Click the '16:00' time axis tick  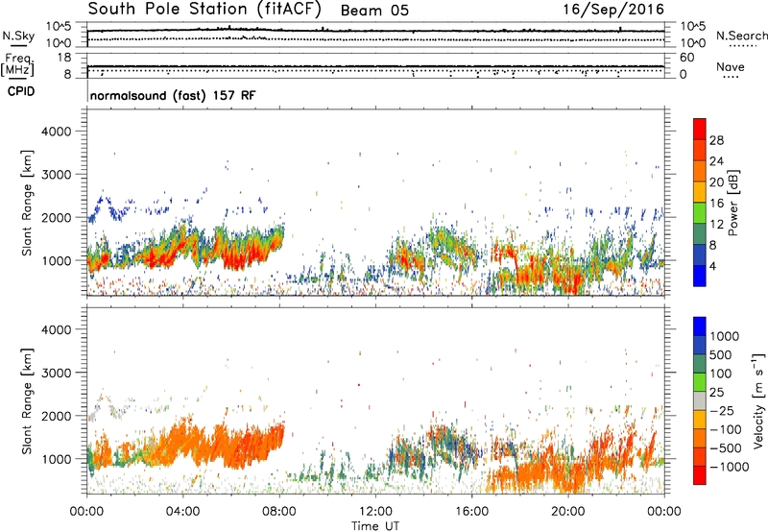[471, 512]
